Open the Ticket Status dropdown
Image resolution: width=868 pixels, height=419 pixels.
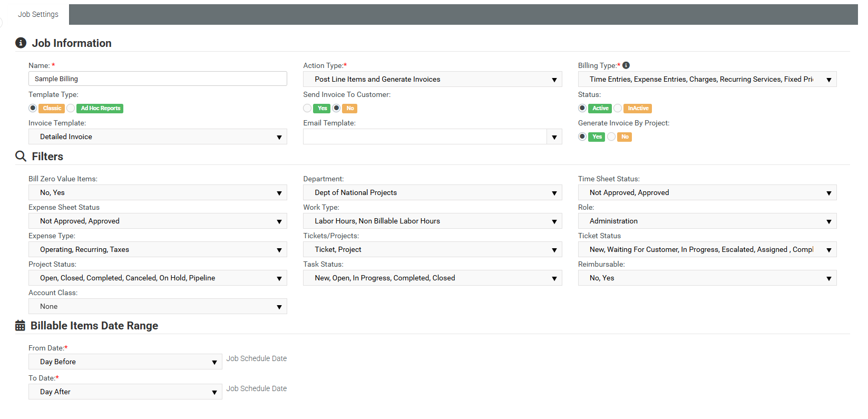pyautogui.click(x=707, y=249)
